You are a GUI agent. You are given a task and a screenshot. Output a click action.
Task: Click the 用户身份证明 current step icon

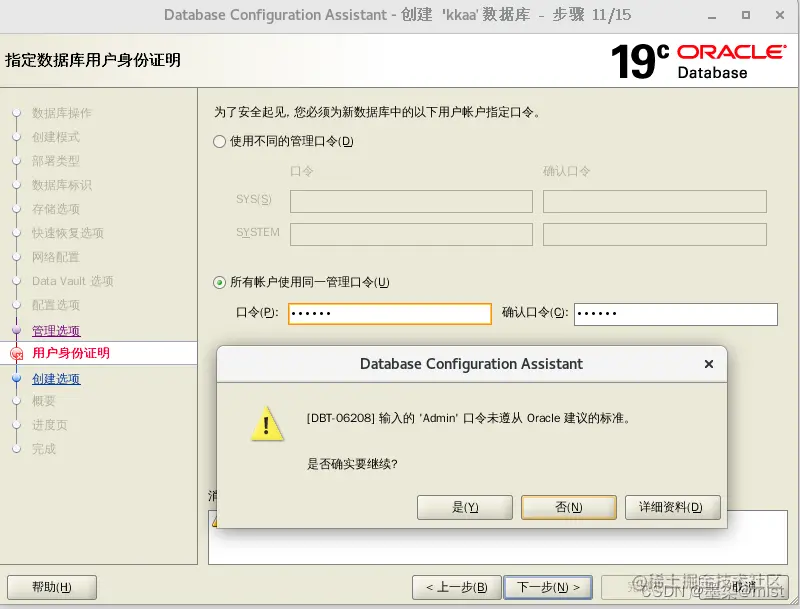pyautogui.click(x=17, y=353)
